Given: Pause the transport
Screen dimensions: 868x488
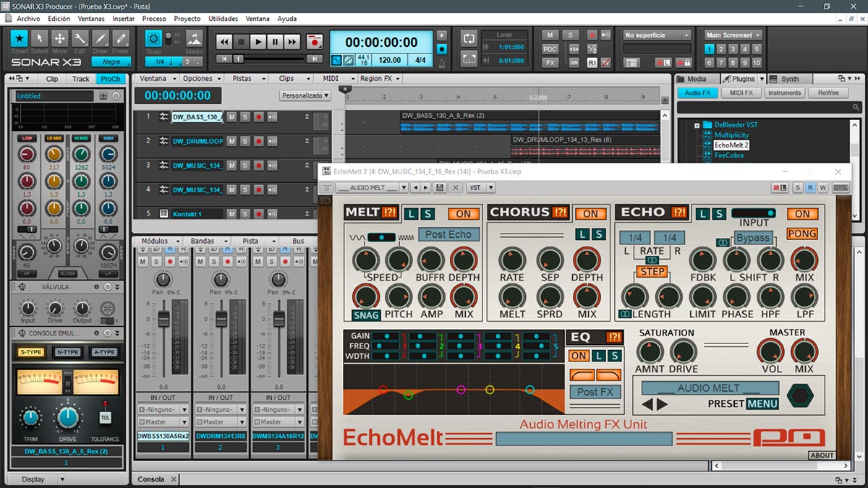Looking at the screenshot, I should [275, 42].
